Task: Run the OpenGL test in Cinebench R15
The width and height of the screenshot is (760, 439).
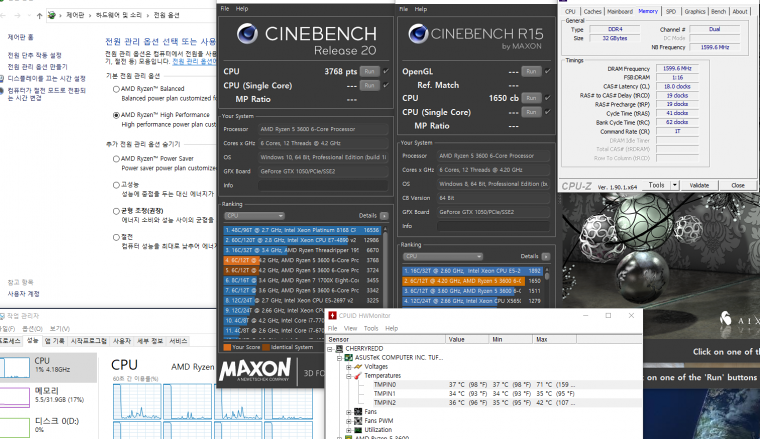Action: point(531,71)
